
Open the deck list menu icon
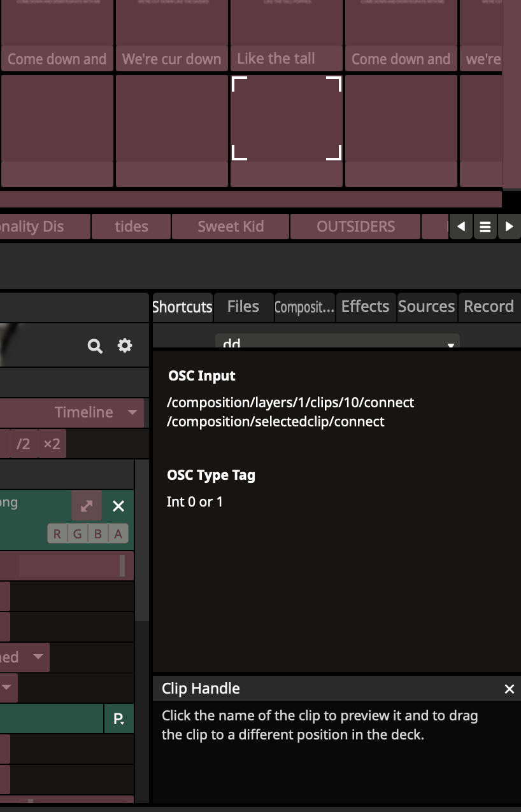(485, 227)
